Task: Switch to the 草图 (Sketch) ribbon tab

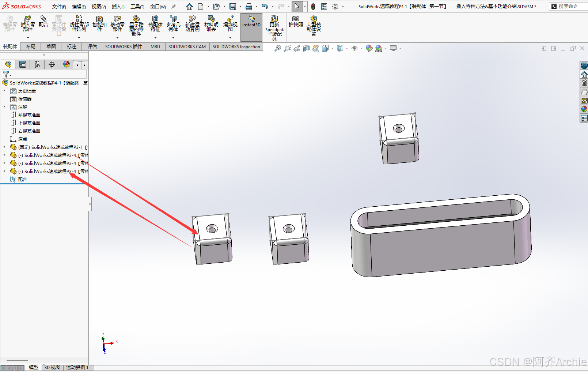Action: tap(51, 46)
